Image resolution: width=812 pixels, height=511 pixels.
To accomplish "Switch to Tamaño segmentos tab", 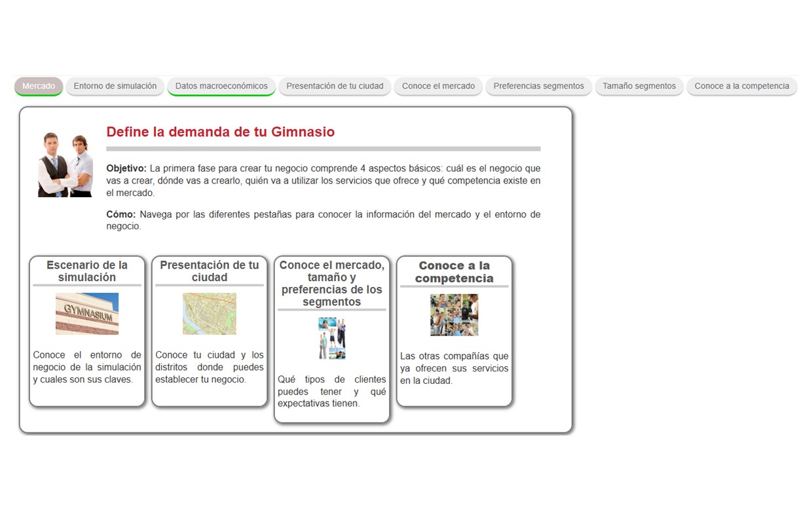I will (x=639, y=86).
